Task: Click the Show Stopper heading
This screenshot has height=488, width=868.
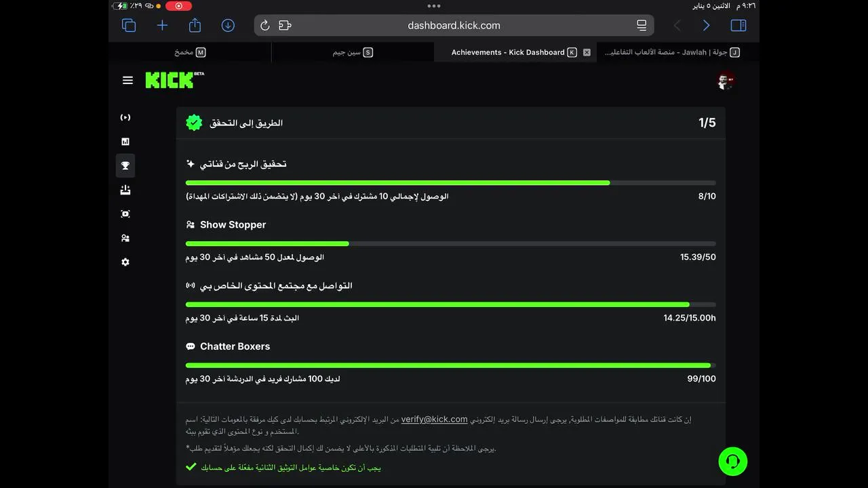Action: coord(233,225)
